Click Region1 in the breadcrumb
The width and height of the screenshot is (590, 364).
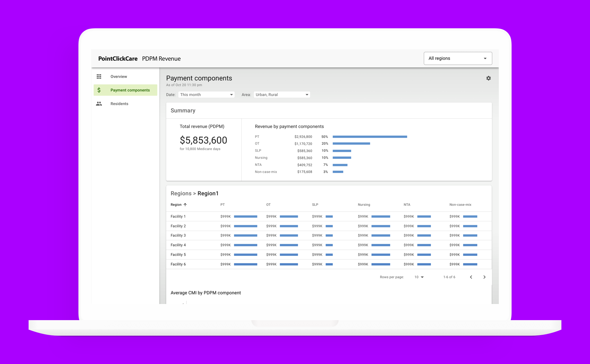[208, 193]
